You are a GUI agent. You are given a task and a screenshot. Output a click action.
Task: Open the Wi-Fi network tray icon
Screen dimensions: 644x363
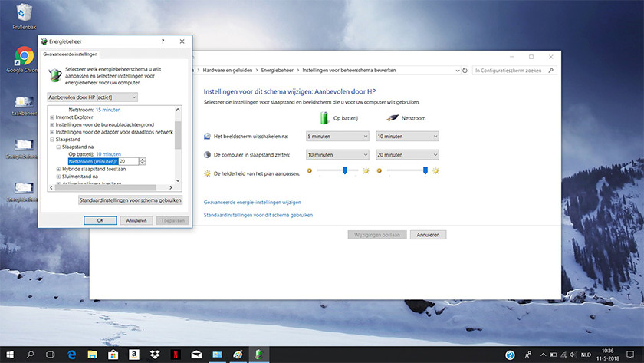tap(563, 355)
